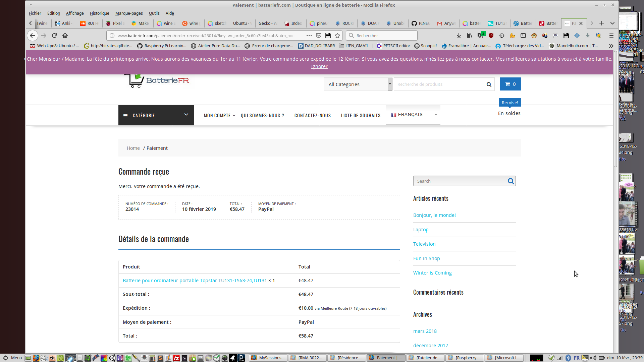Open the Library icon in toolbar
644x362 pixels.
click(470, 36)
